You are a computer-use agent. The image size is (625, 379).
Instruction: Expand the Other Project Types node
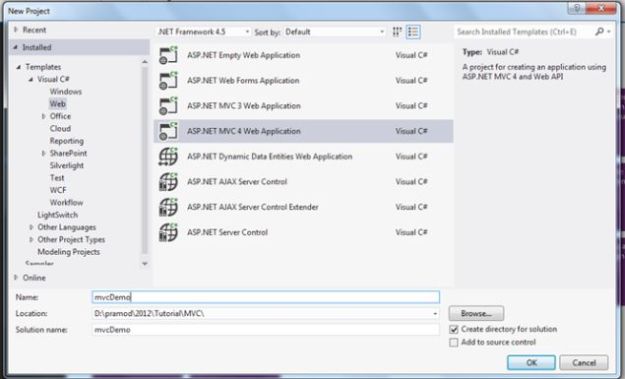pyautogui.click(x=31, y=240)
